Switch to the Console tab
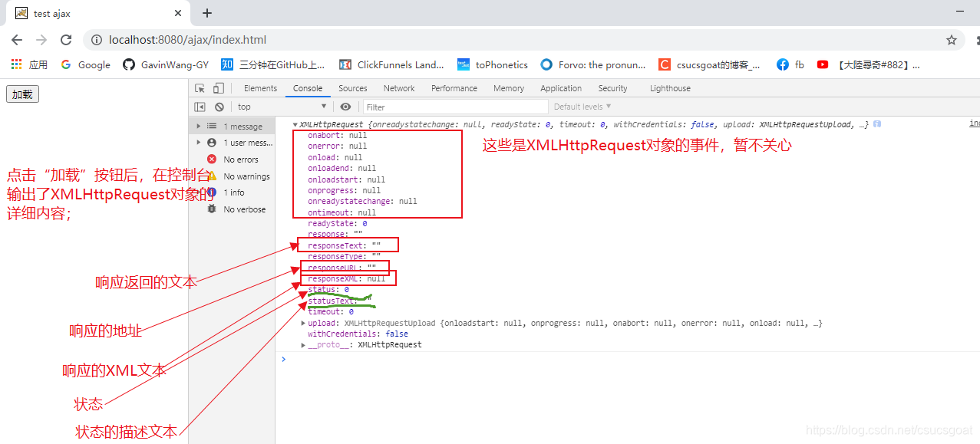Screen dimensions: 980x444 [x=308, y=88]
